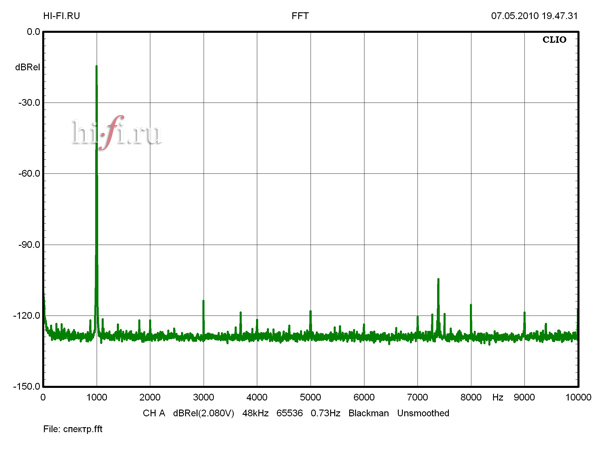Click the dBRel label on the Y axis
This screenshot has height=450, width=600.
point(27,67)
